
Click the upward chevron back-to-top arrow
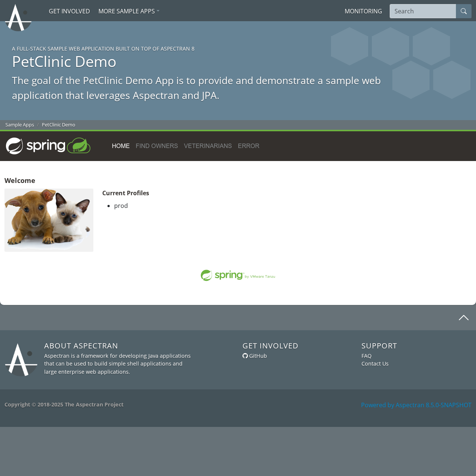(x=463, y=318)
